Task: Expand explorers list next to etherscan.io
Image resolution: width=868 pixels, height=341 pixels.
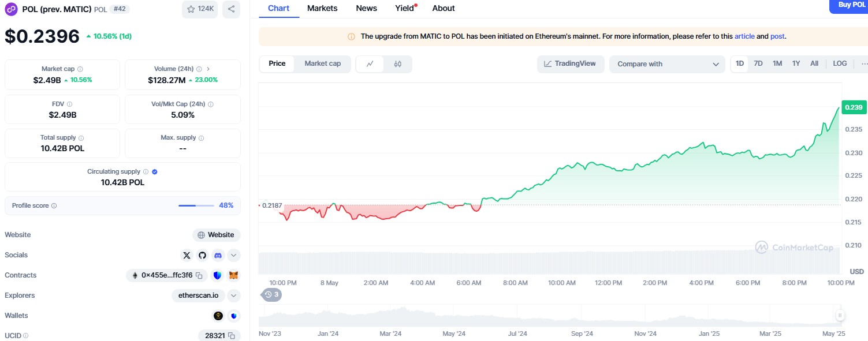Action: (x=233, y=295)
